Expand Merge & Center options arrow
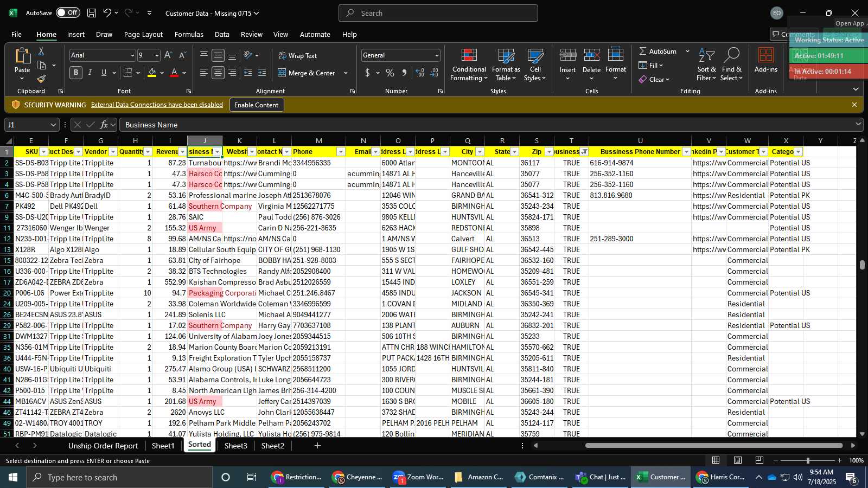The image size is (868, 488). pyautogui.click(x=346, y=73)
